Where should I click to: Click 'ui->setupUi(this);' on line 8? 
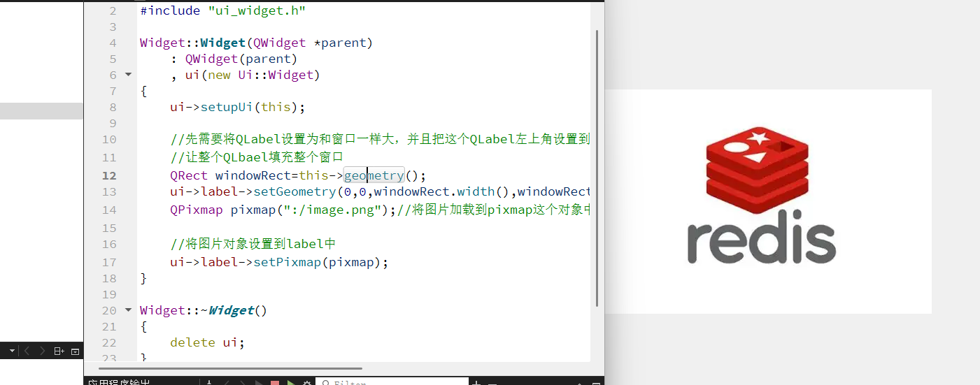coord(238,107)
